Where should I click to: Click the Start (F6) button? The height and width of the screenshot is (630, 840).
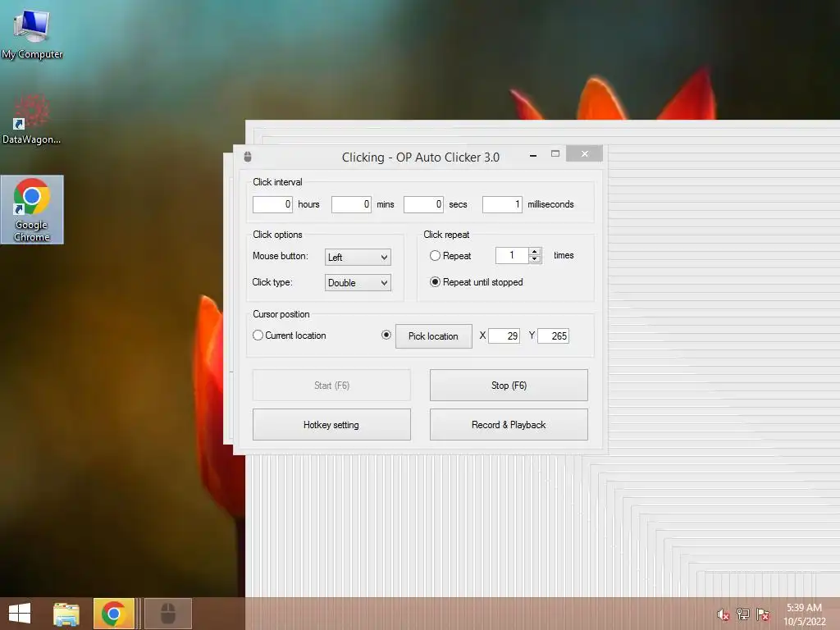[331, 386]
